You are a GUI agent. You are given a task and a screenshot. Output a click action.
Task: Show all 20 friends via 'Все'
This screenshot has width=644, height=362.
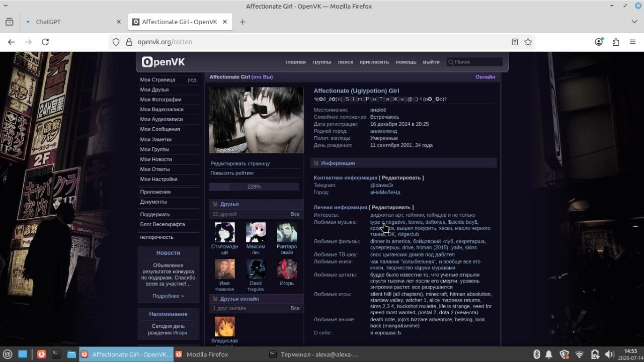(x=295, y=214)
